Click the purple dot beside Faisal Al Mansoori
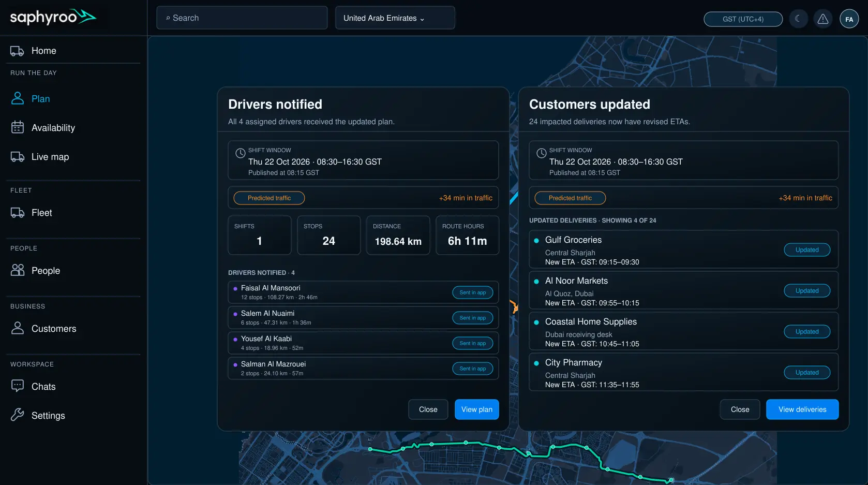868x485 pixels. (235, 289)
